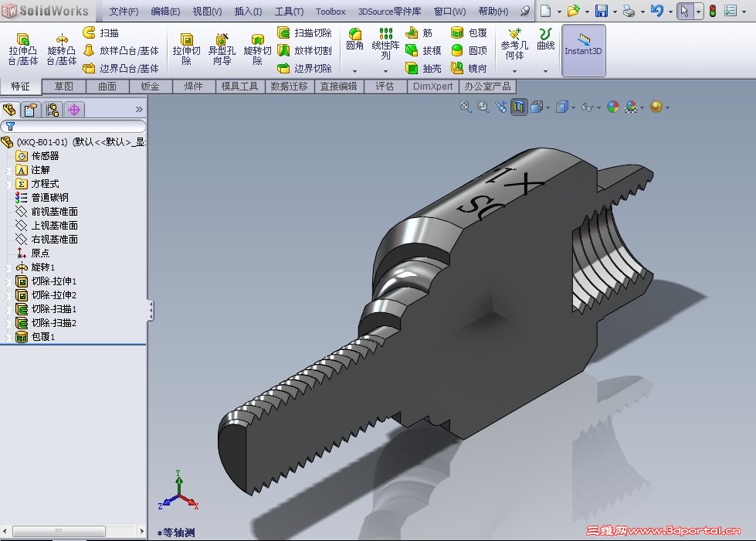Click the Zoom to Fit icon

coord(466,107)
